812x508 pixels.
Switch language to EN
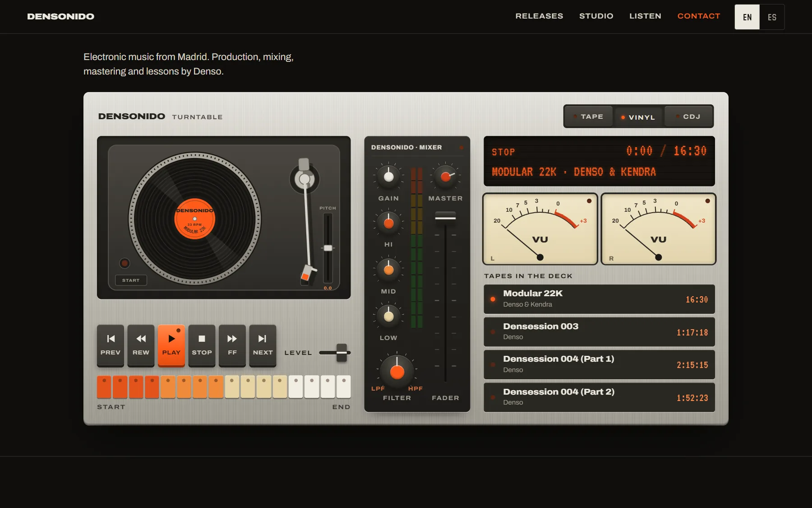747,17
